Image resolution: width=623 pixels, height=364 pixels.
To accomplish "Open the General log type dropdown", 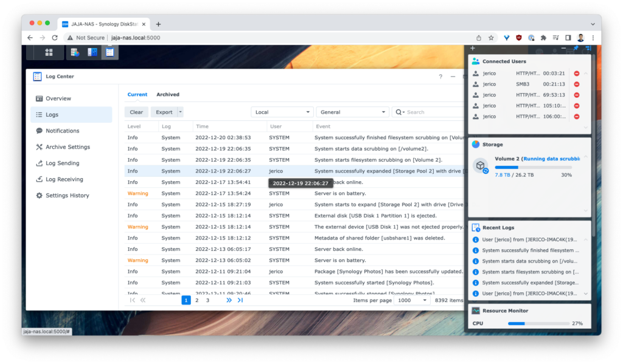I will 352,112.
